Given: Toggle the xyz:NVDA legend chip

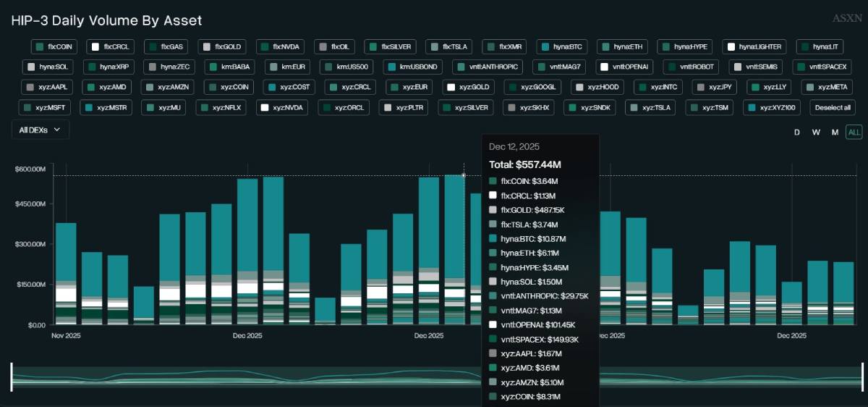Looking at the screenshot, I should pos(281,108).
